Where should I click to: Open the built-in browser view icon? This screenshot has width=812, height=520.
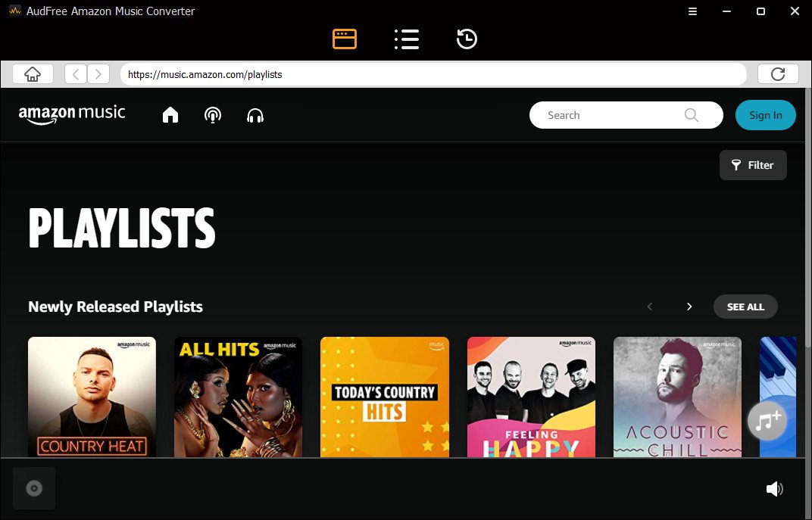point(345,39)
